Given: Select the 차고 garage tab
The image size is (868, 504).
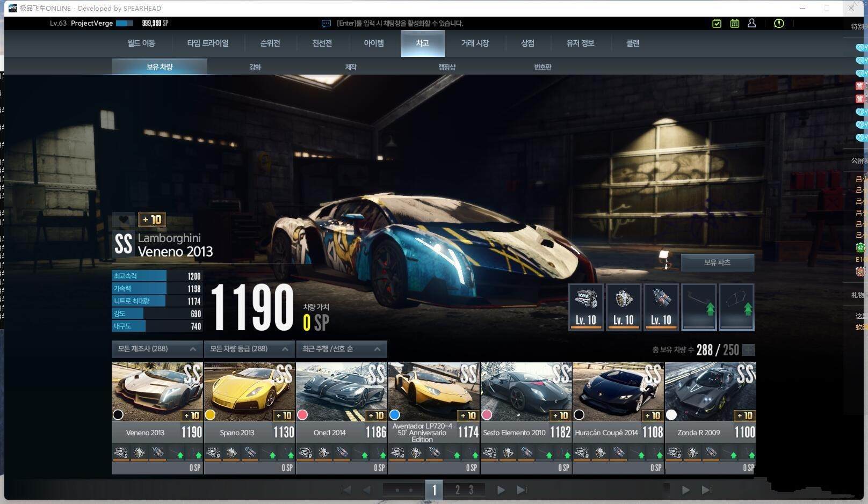Looking at the screenshot, I should (423, 43).
